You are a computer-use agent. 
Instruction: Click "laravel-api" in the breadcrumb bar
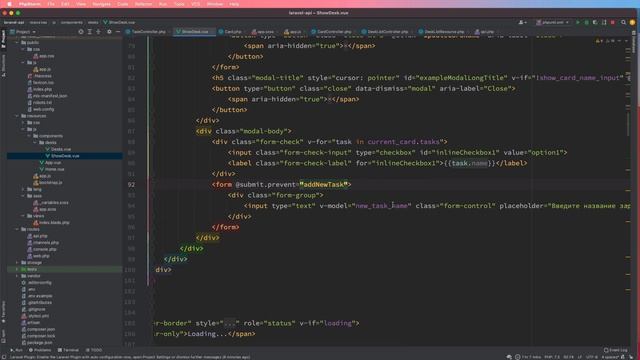(x=14, y=22)
